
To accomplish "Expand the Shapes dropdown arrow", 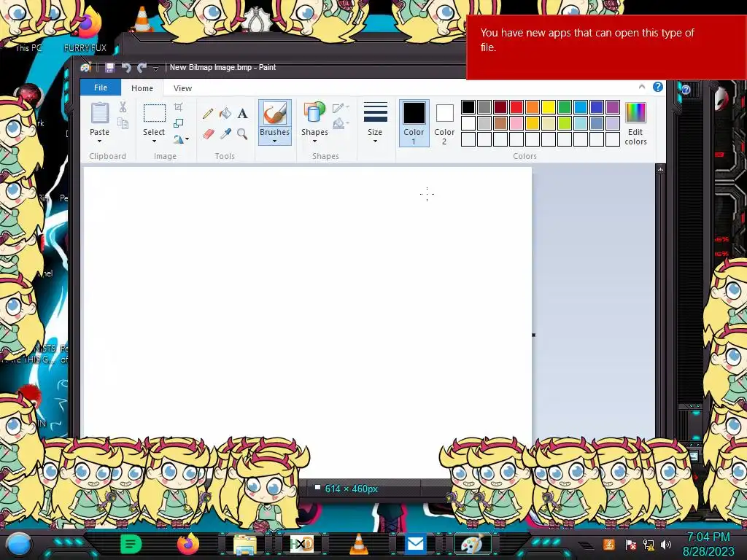I will point(314,141).
